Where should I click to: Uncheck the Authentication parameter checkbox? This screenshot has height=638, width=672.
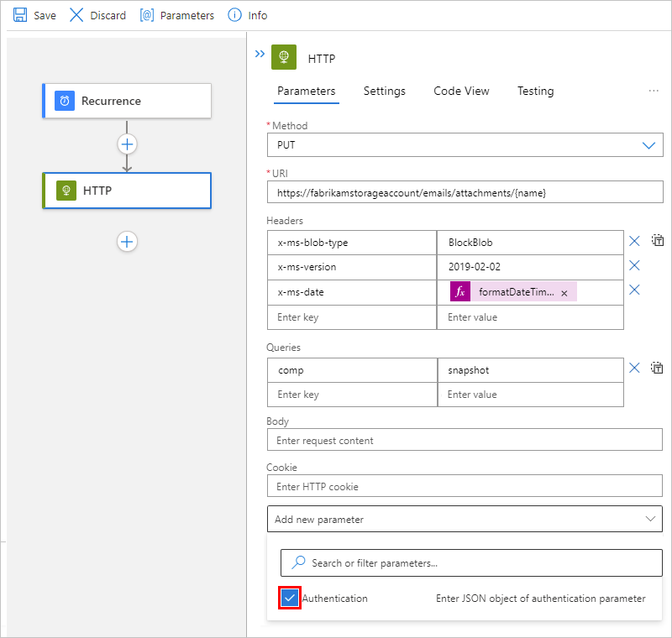pos(290,599)
